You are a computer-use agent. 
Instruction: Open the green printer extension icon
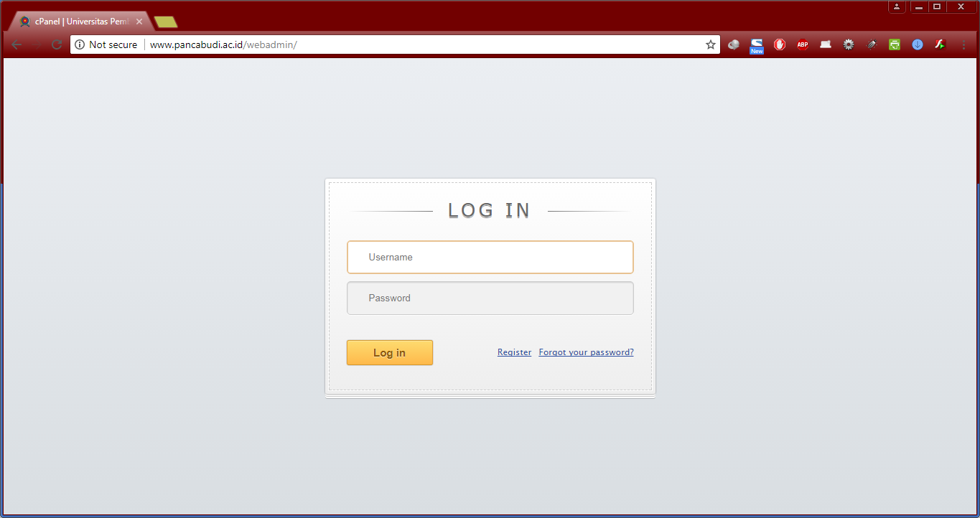click(895, 44)
